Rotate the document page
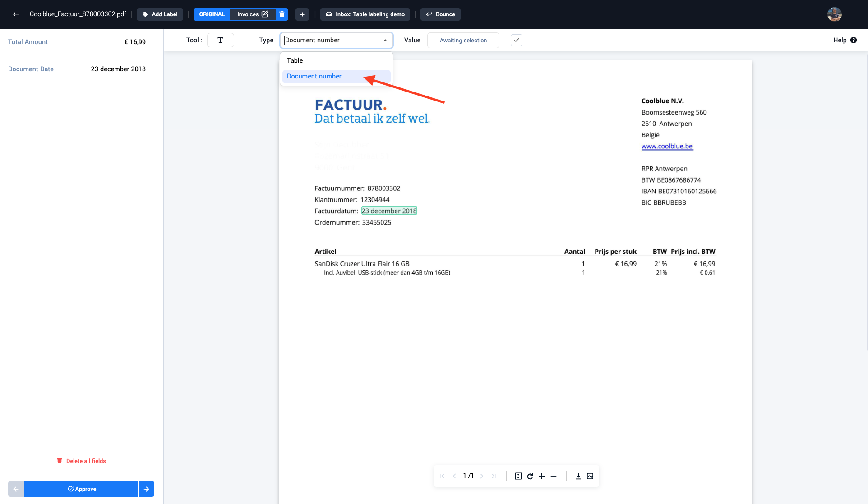This screenshot has height=504, width=868. [530, 476]
